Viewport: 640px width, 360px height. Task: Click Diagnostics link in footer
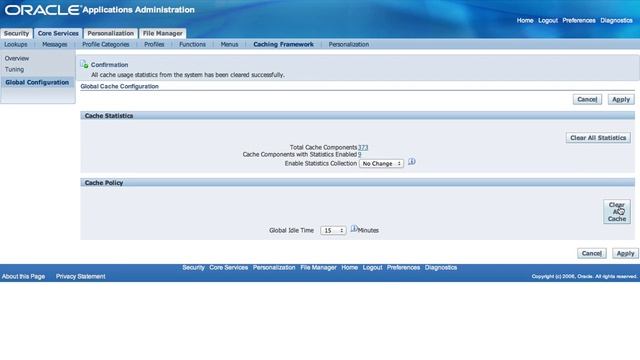click(441, 267)
